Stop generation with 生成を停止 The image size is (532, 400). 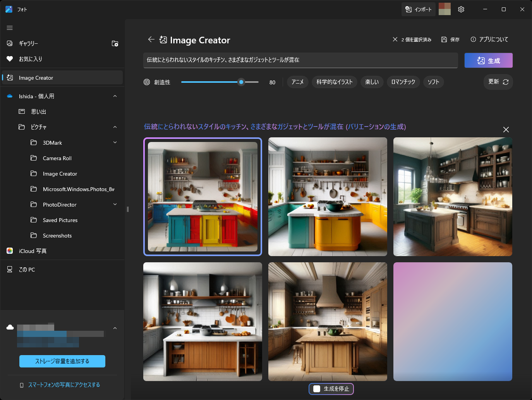[x=331, y=389]
